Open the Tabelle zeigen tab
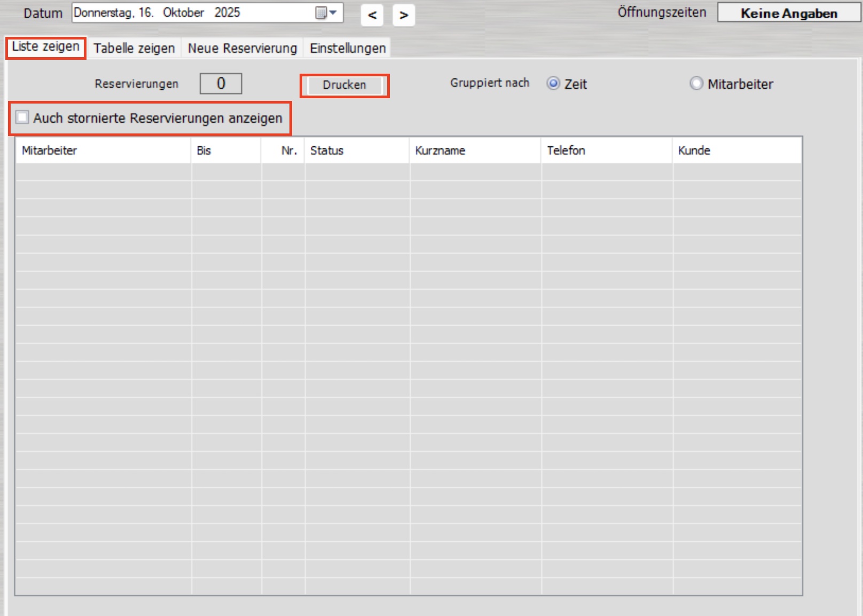 click(x=134, y=48)
